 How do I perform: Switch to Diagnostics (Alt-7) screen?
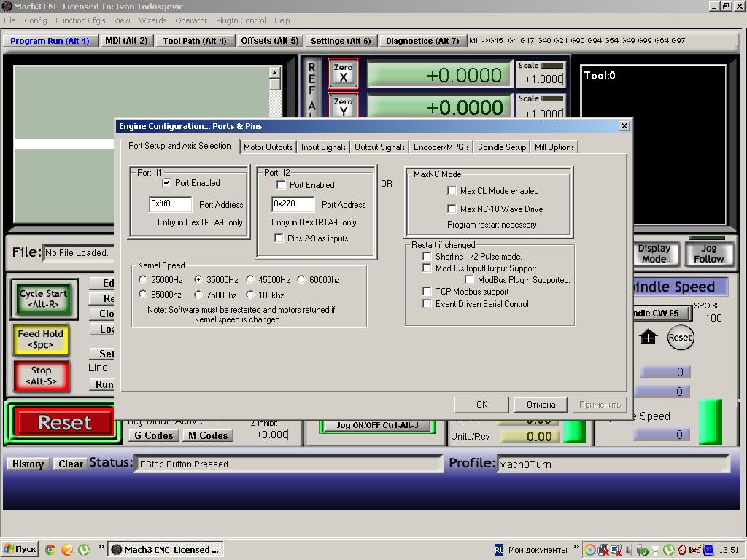click(422, 41)
